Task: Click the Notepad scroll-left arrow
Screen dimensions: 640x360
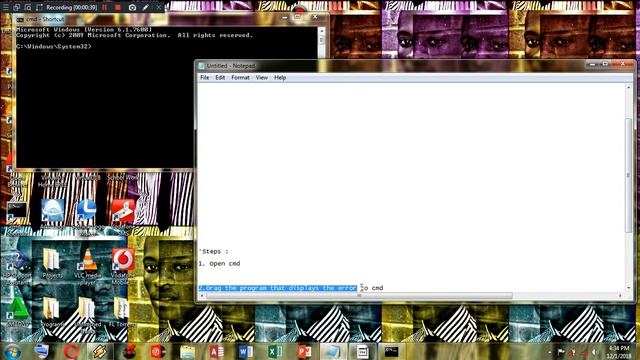Action: (x=202, y=296)
